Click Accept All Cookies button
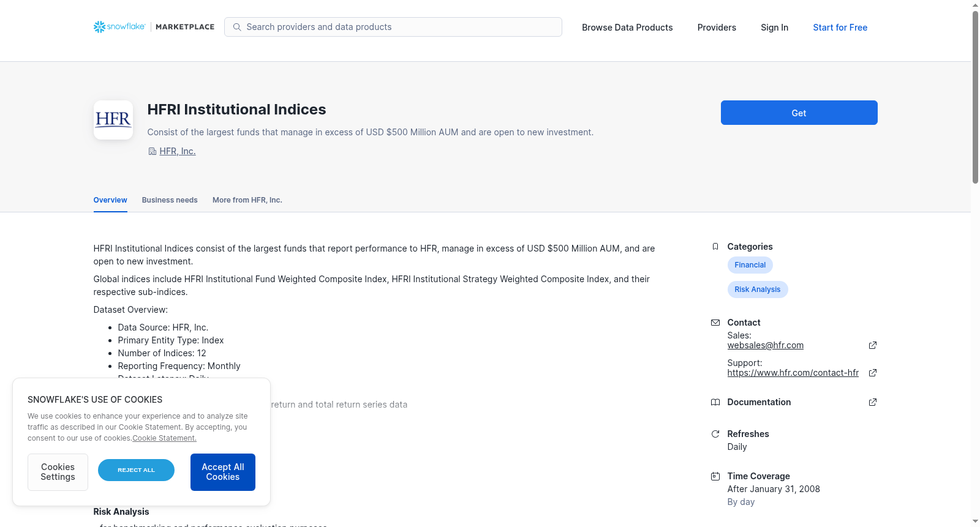The width and height of the screenshot is (980, 527). (x=223, y=472)
